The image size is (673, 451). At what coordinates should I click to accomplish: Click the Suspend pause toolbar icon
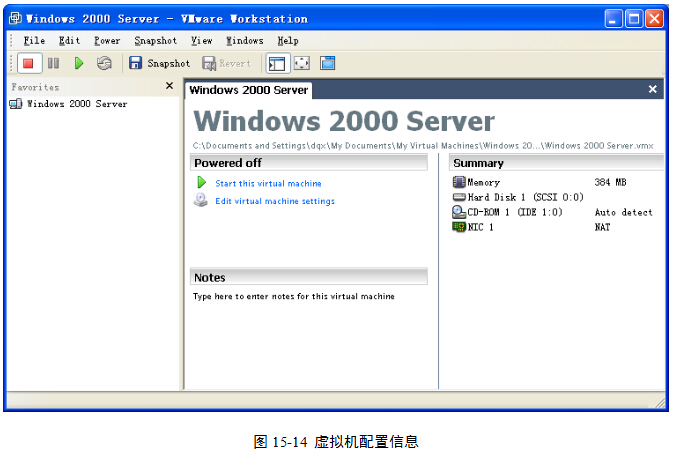[x=54, y=64]
